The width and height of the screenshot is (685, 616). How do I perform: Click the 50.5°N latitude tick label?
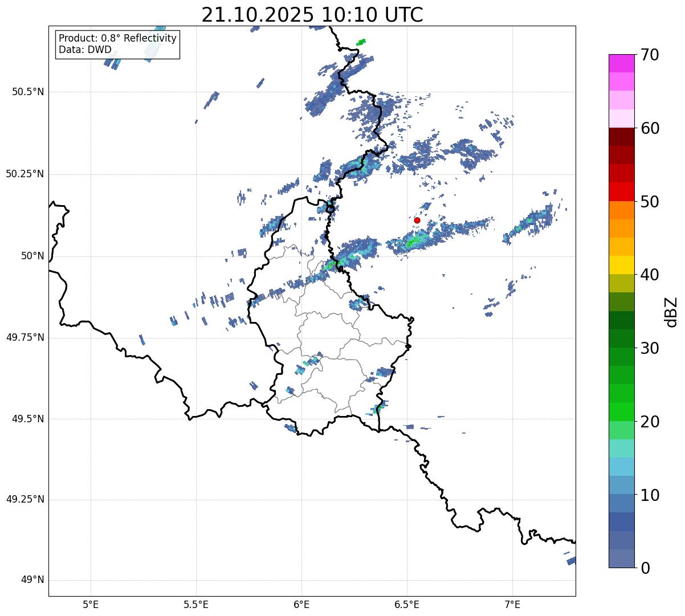coord(27,92)
